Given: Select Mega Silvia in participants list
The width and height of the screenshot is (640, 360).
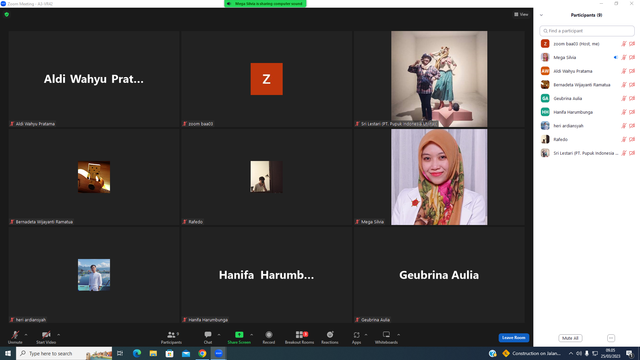Looking at the screenshot, I should tap(587, 58).
